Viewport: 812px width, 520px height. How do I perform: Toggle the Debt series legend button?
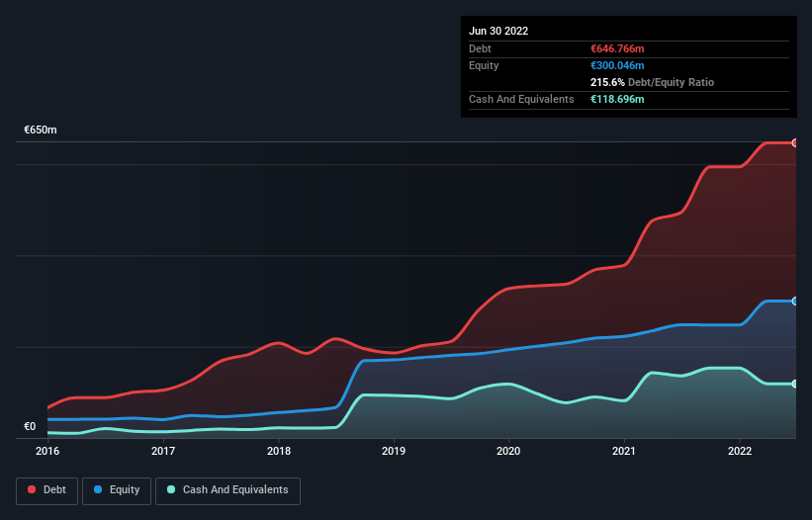(46, 490)
